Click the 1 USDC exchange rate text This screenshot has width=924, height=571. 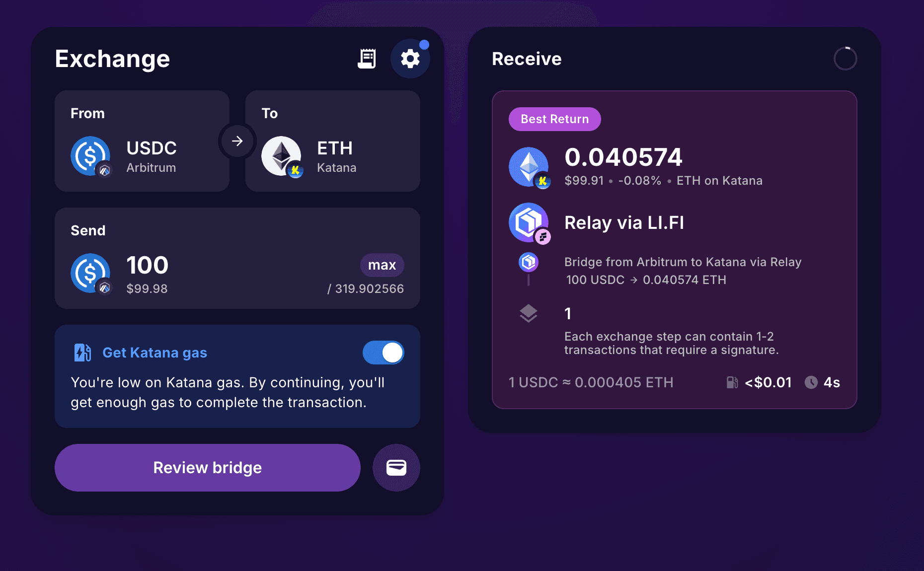point(591,382)
